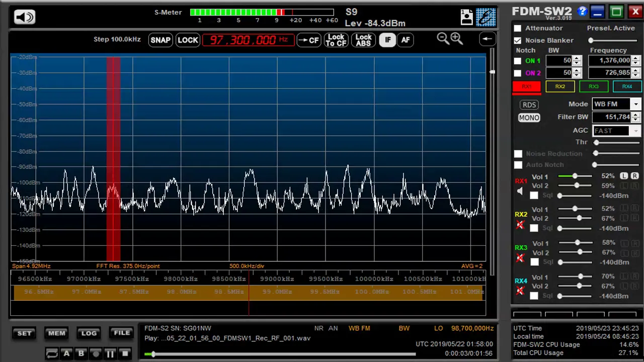Viewport: 644px width, 362px height.
Task: Click the LOCK button
Action: point(188,40)
